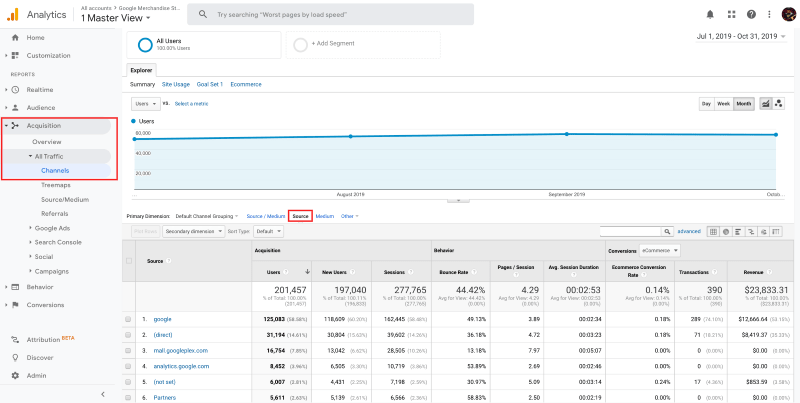
Task: Check the (direct) row checkbox
Action: click(x=128, y=335)
